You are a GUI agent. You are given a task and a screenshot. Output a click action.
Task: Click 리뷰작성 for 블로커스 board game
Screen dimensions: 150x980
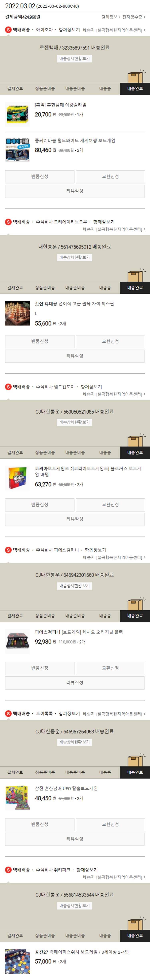tap(75, 519)
